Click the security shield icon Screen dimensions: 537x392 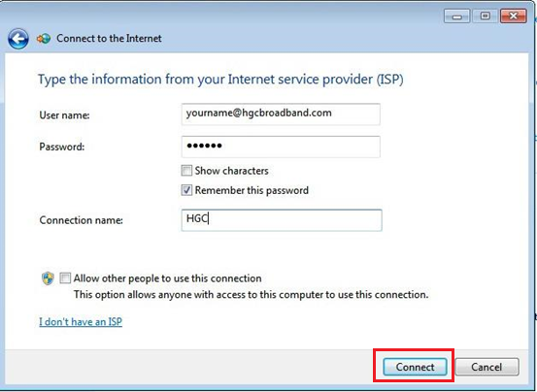click(x=48, y=278)
